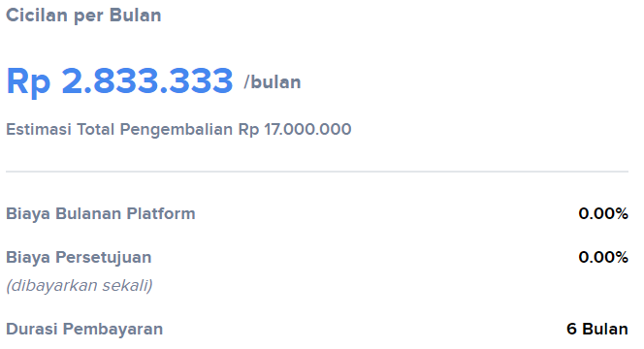Select the 6 Bulan duration value
The width and height of the screenshot is (644, 349).
click(597, 330)
